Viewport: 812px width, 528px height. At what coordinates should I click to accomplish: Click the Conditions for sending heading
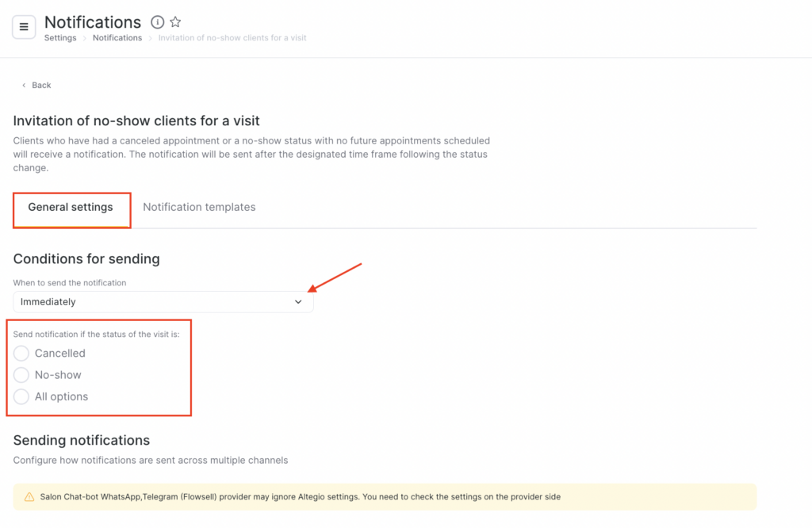point(86,259)
